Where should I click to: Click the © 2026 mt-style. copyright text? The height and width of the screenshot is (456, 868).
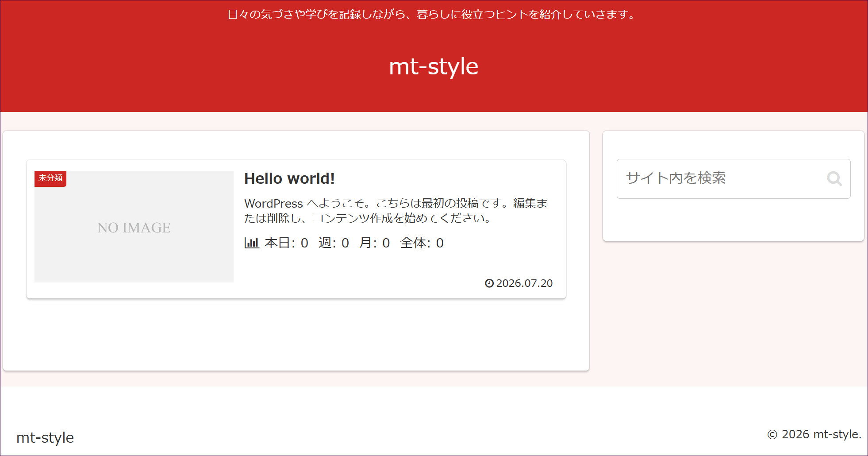(x=814, y=434)
